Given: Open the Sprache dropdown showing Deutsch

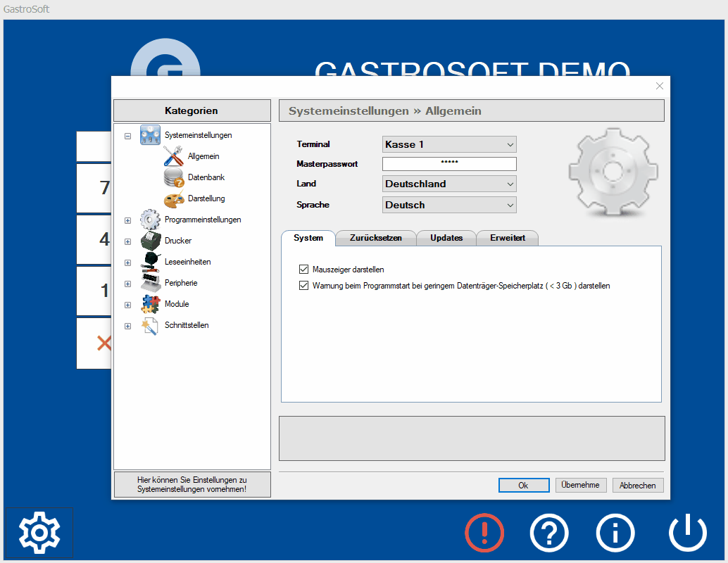Looking at the screenshot, I should coord(449,205).
